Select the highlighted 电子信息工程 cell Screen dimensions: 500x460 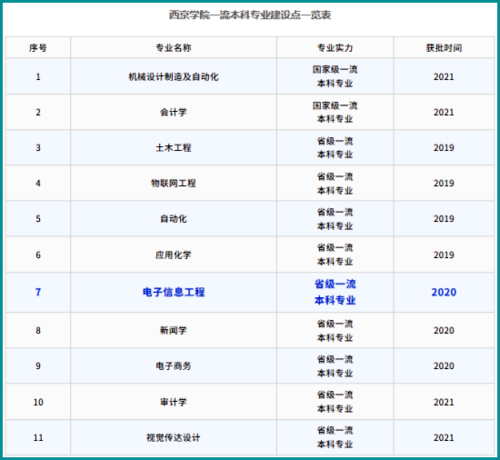pos(173,292)
